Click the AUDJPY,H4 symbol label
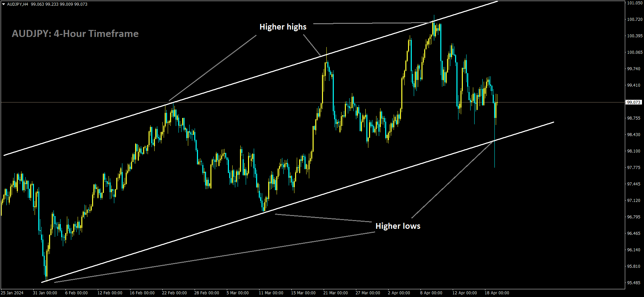This screenshot has height=297, width=644. click(x=17, y=4)
